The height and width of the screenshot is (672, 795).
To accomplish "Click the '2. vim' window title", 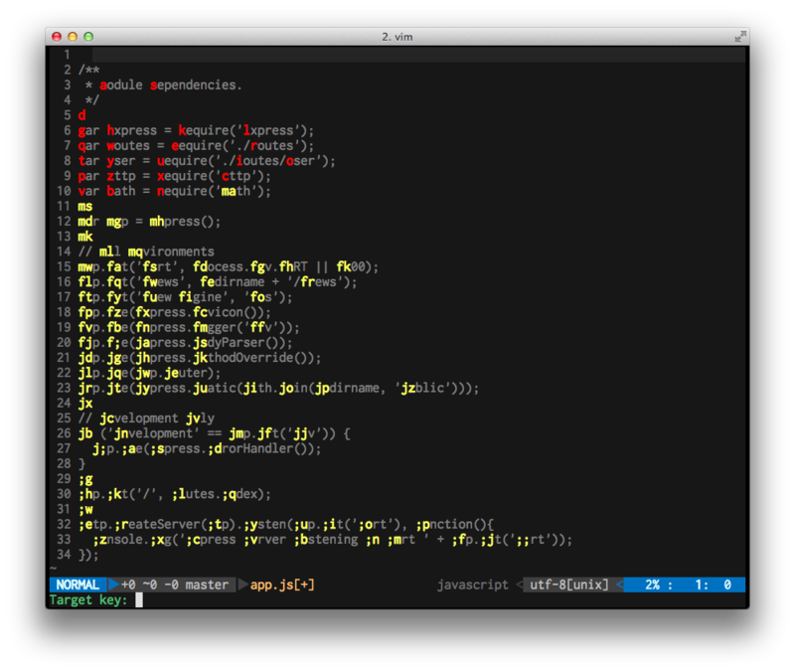I will 397,37.
